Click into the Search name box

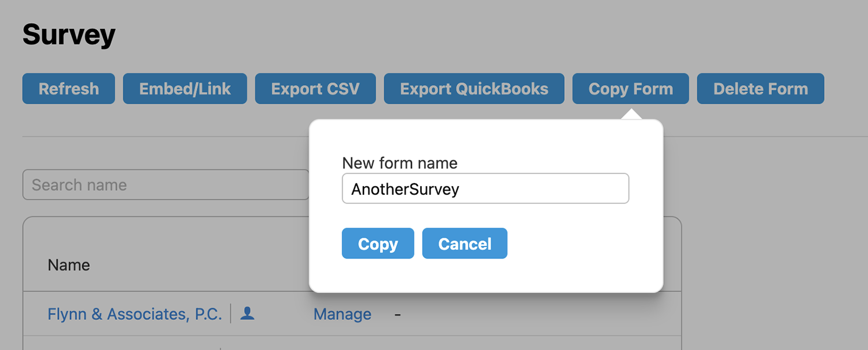point(165,185)
